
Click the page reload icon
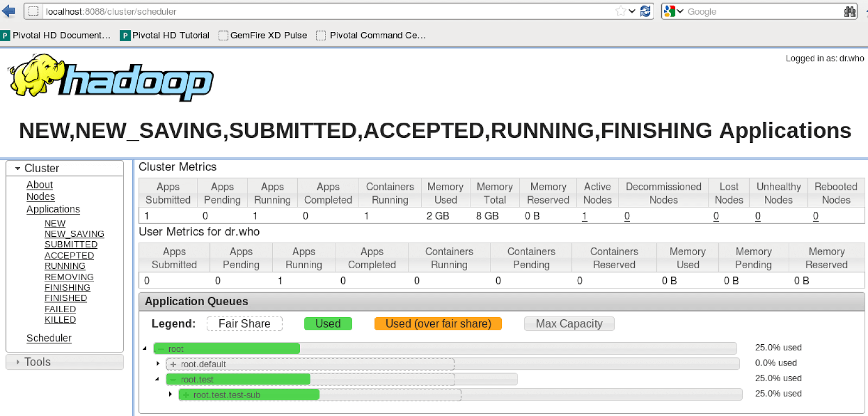(x=645, y=11)
